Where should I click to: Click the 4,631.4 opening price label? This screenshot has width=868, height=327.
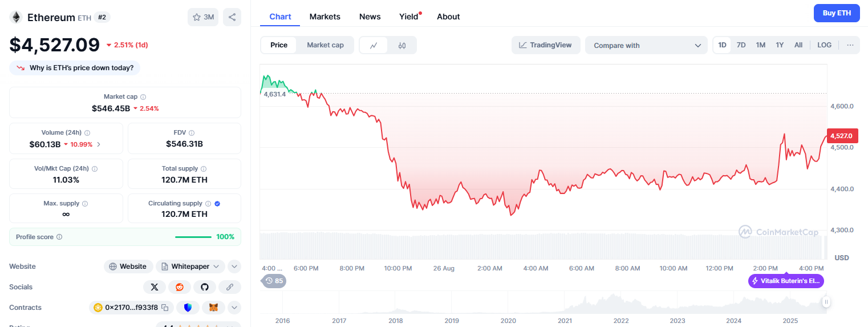click(x=275, y=94)
